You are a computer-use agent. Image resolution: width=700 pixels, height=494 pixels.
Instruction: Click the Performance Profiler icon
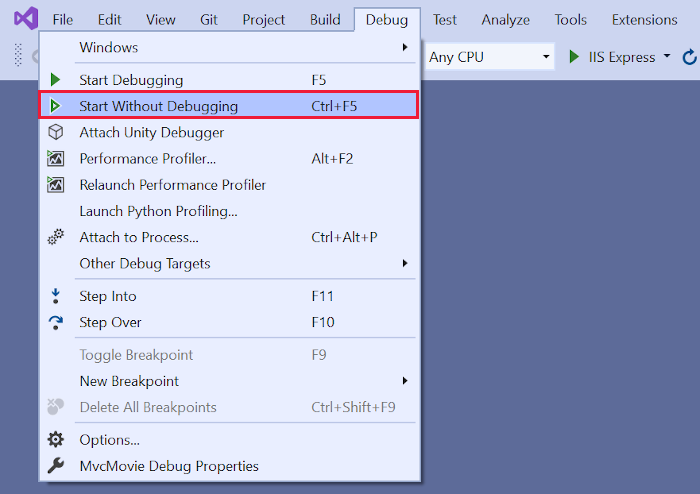(x=56, y=158)
